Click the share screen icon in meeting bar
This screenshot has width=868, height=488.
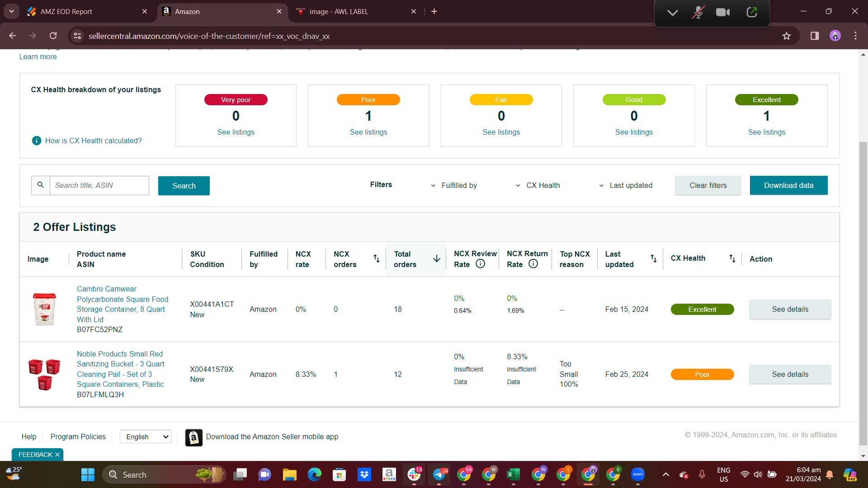[x=752, y=12]
